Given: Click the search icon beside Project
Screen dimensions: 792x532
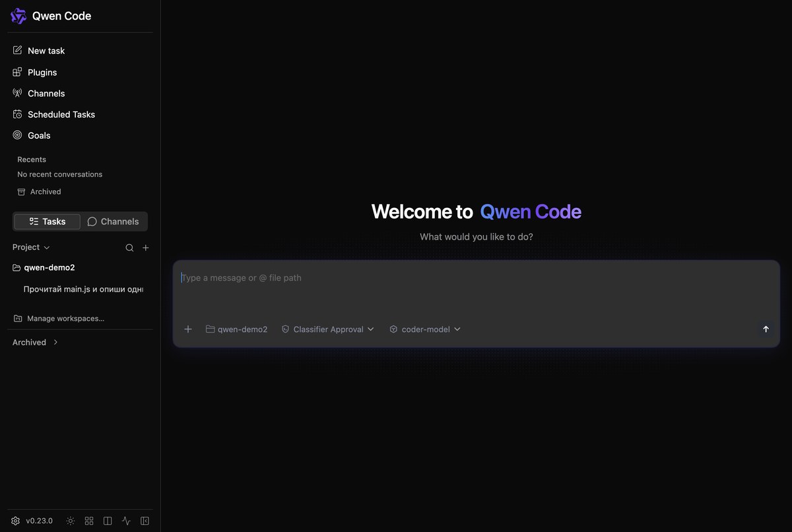Looking at the screenshot, I should click(129, 248).
